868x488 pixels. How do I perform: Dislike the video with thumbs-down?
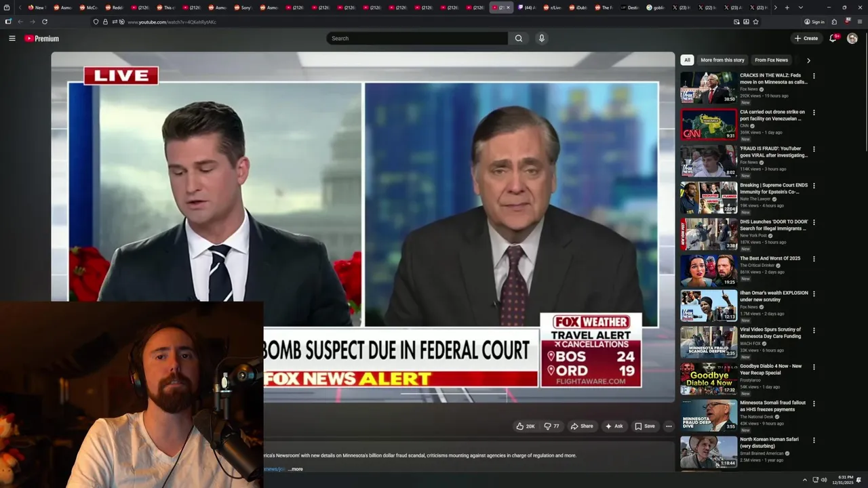tap(551, 426)
